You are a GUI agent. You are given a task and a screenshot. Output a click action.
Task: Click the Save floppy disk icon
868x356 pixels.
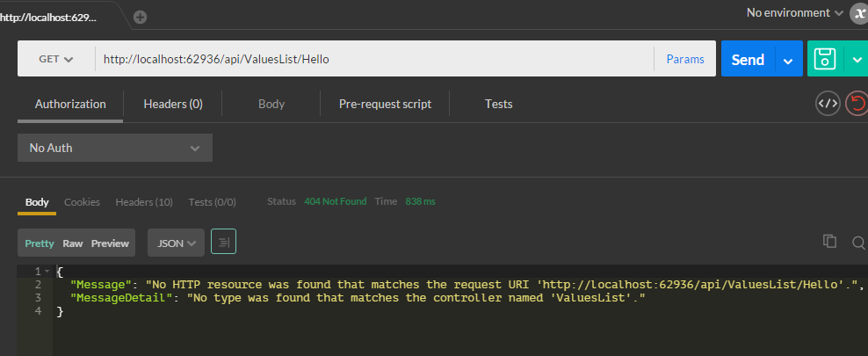click(x=824, y=59)
